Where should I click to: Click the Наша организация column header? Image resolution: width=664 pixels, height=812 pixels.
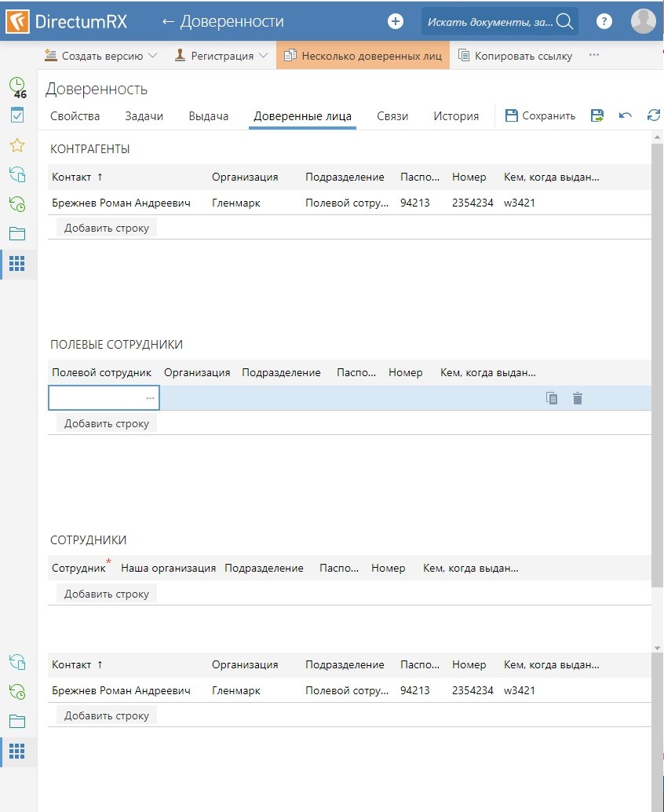point(169,568)
